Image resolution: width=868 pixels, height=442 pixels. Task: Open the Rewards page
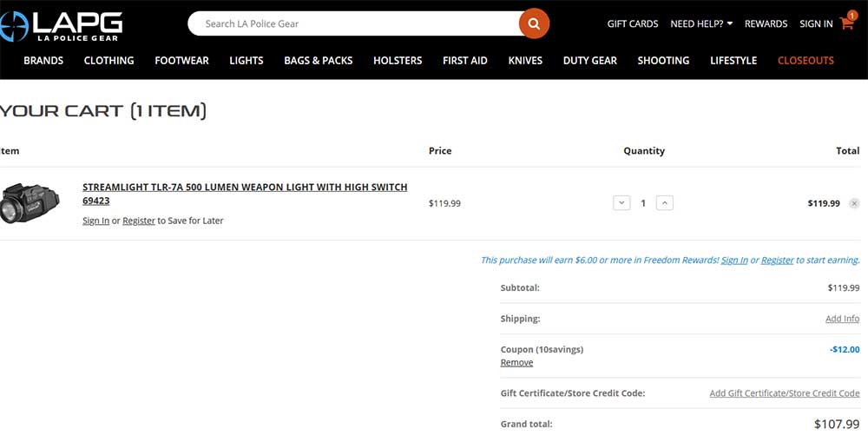pos(766,23)
